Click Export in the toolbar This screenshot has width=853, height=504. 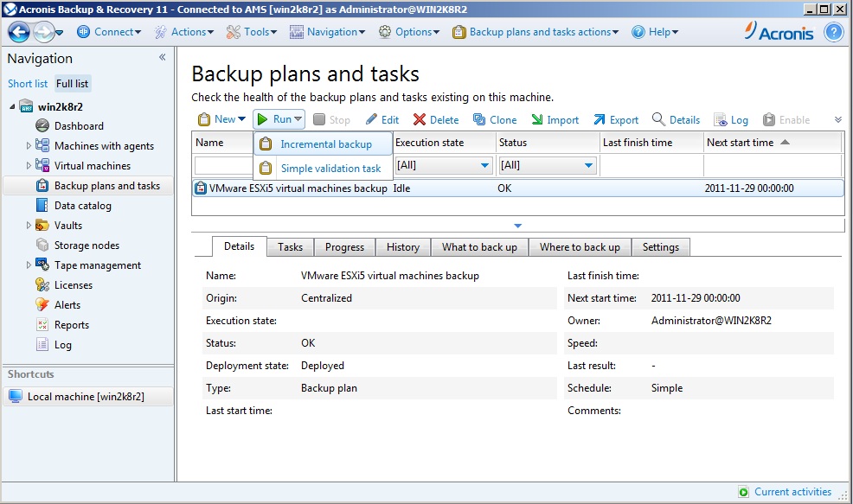pos(616,119)
